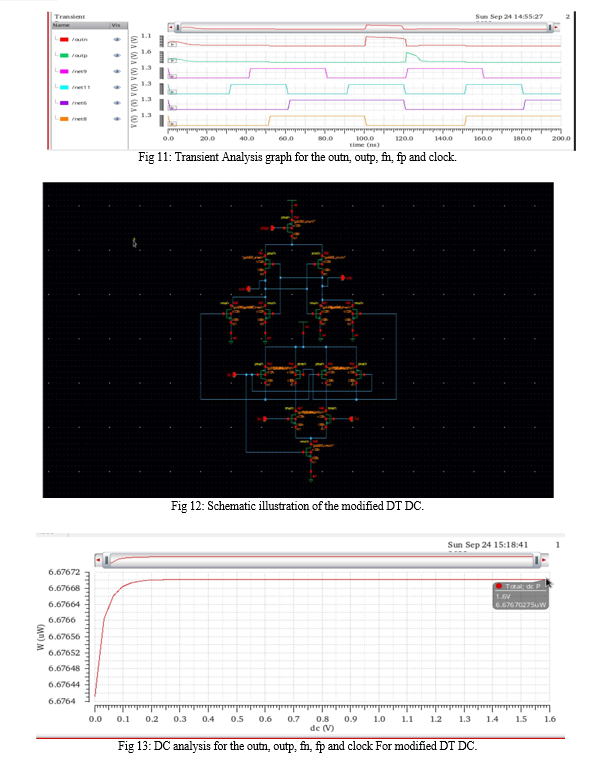This screenshot has height=761, width=602.
Task: Select the /net8 signal name
Action: point(80,119)
